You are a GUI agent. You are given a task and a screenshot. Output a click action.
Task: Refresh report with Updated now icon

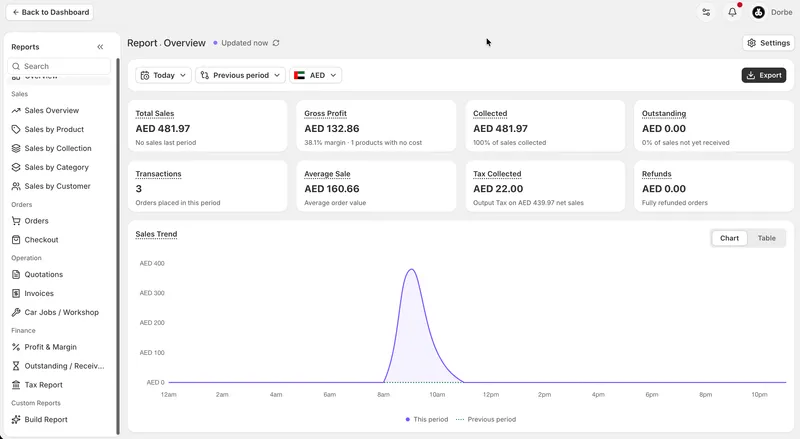pyautogui.click(x=276, y=43)
